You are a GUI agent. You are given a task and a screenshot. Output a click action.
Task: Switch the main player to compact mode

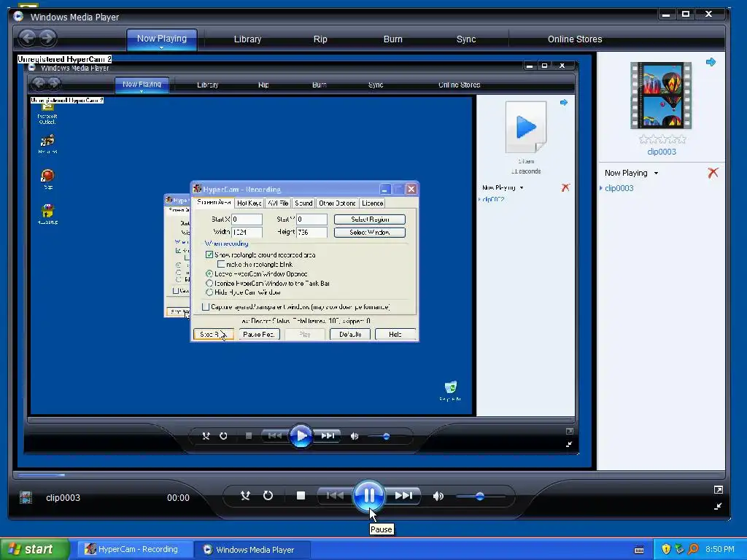pyautogui.click(x=718, y=506)
